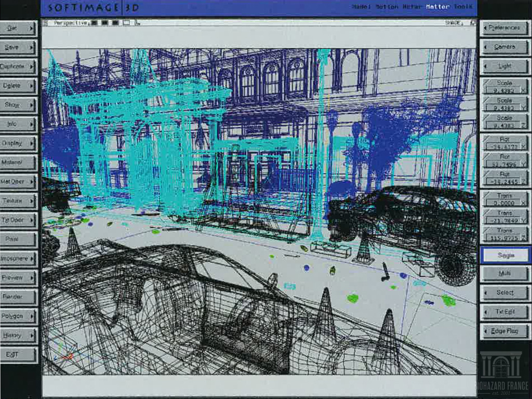532x399 pixels.
Task: Click the Material button
Action: (18, 163)
